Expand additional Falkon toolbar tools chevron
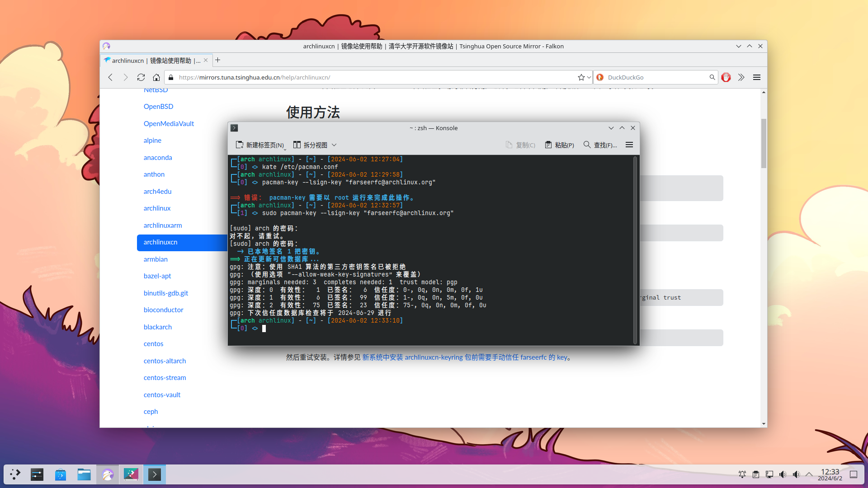The image size is (868, 488). pos(741,77)
